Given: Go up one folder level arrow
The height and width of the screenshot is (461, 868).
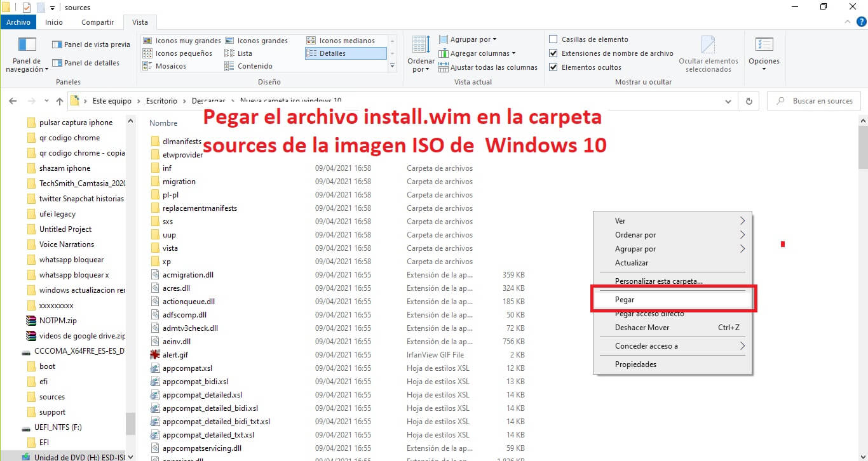Looking at the screenshot, I should (x=60, y=101).
